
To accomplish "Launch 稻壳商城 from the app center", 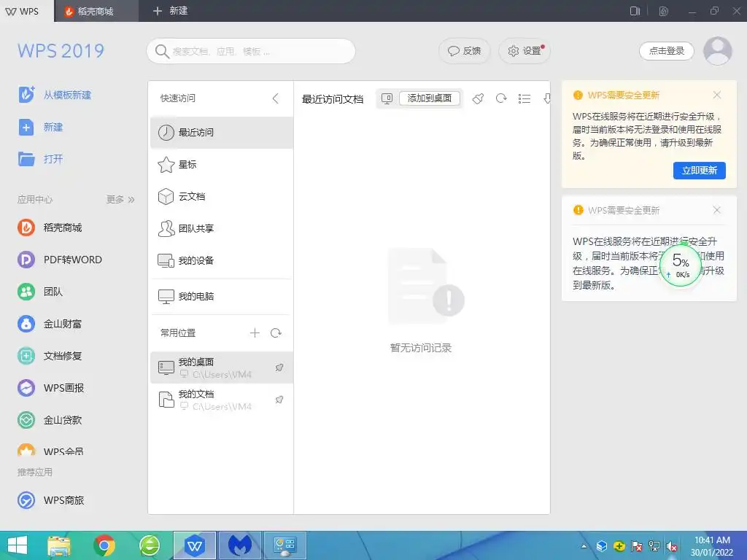I will (50, 227).
